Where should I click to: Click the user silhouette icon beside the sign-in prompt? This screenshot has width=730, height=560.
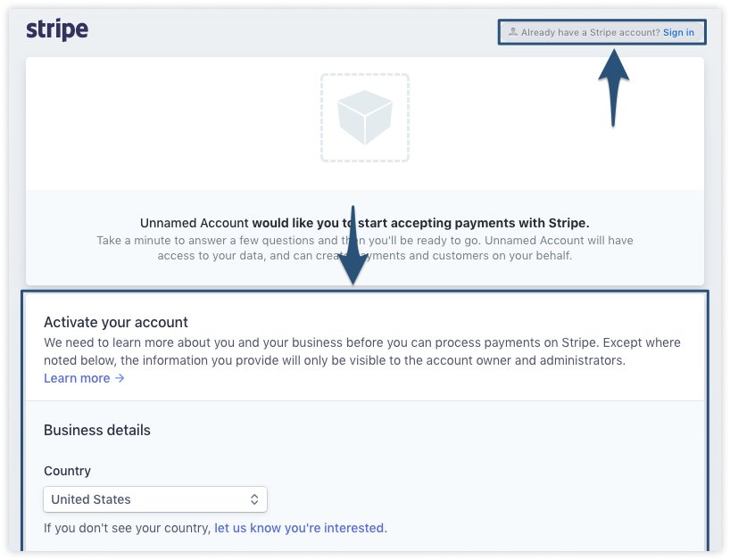(512, 32)
